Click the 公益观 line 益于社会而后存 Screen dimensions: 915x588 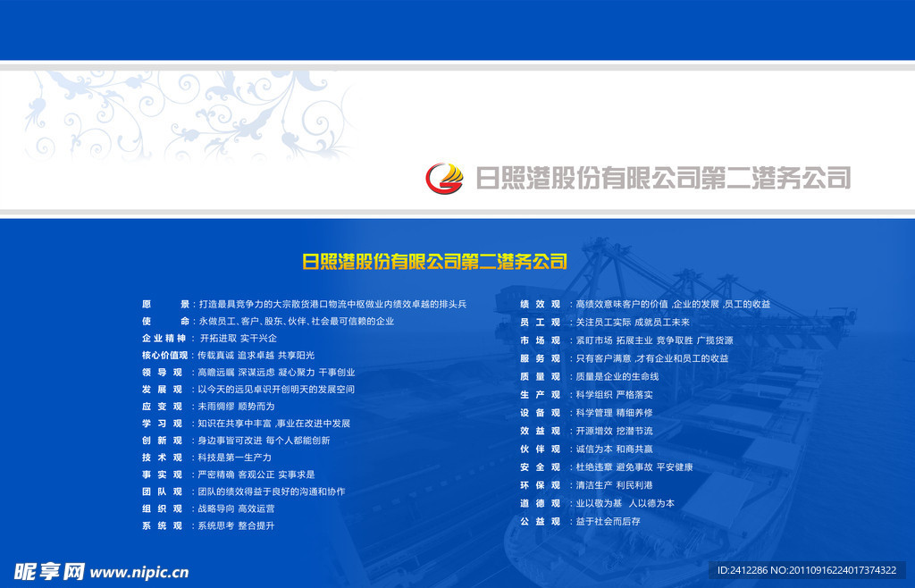[x=581, y=521]
